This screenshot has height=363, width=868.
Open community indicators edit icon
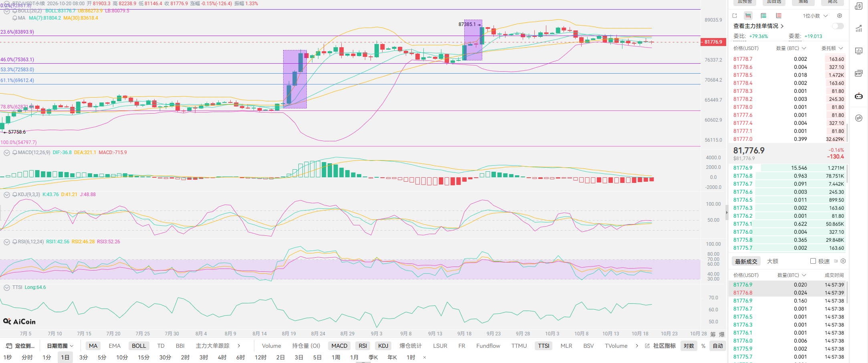click(x=647, y=346)
